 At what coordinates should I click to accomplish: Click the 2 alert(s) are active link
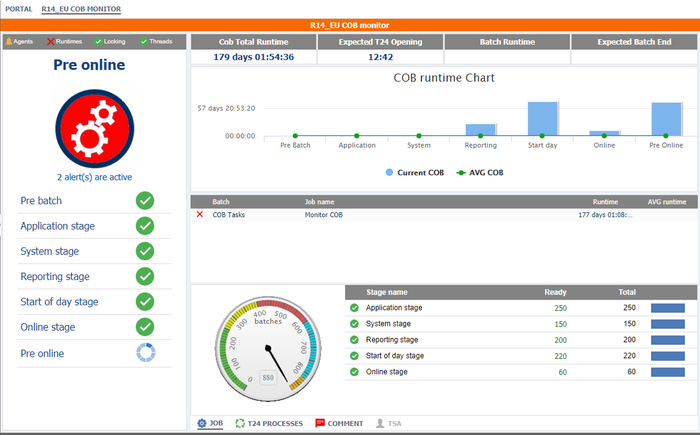(95, 176)
